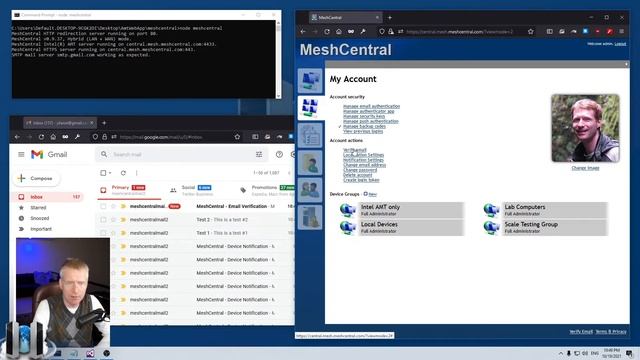The image size is (640, 360).
Task: Click MeshCentral account profile photo
Action: [585, 128]
